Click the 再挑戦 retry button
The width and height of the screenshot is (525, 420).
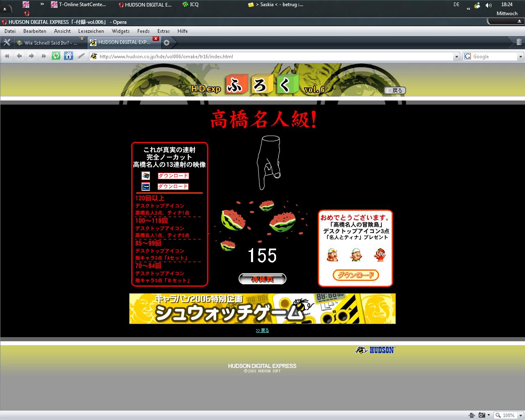(262, 279)
